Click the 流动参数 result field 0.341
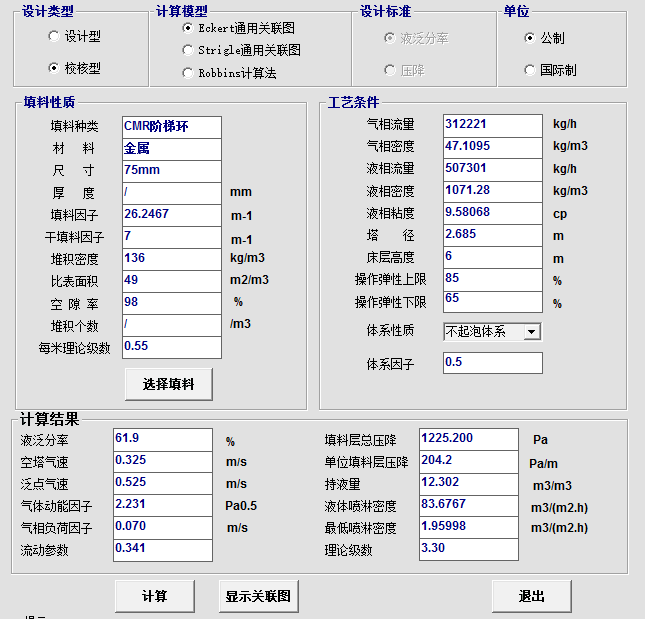The width and height of the screenshot is (645, 619). (x=163, y=550)
